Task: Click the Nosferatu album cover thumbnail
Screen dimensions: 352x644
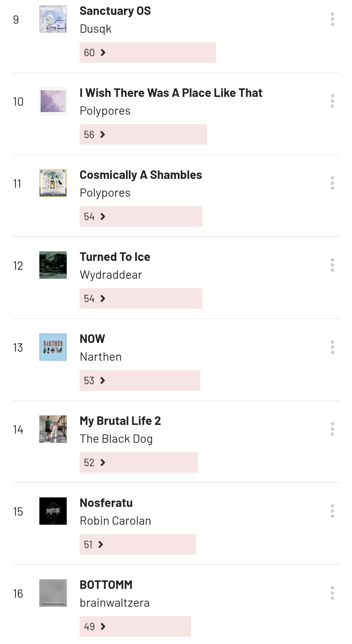Action: [53, 511]
